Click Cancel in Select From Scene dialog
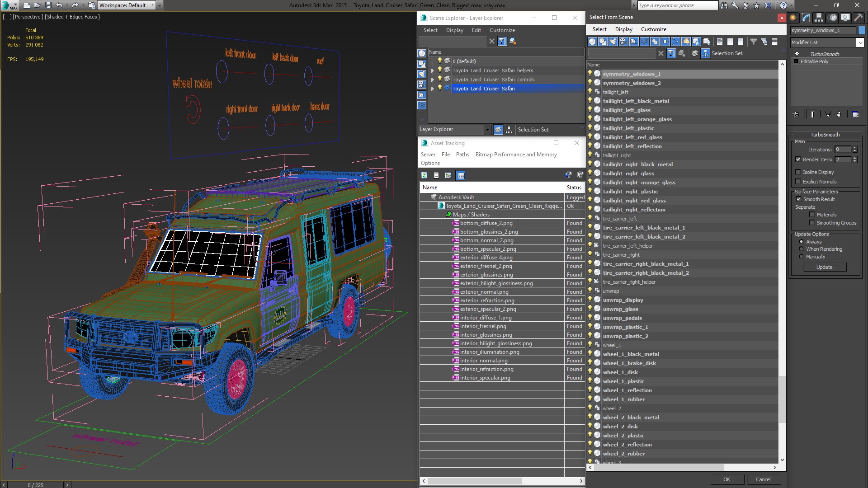The image size is (868, 488). [763, 479]
